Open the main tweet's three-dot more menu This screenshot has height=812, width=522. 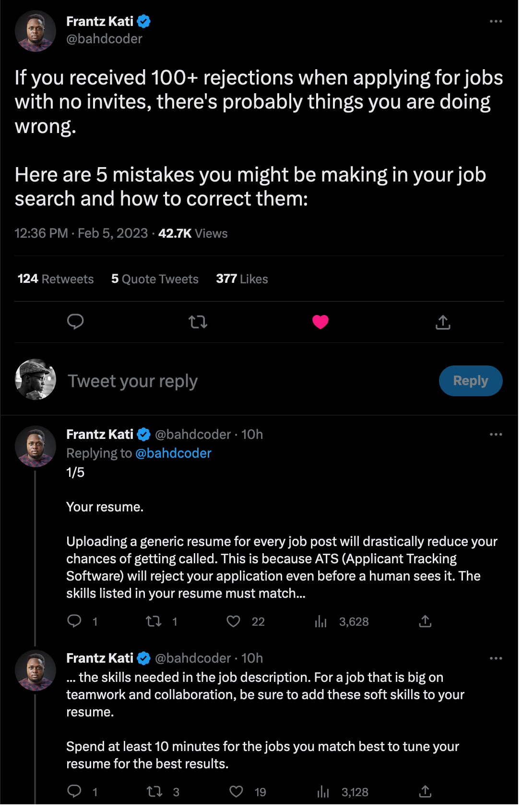496,22
